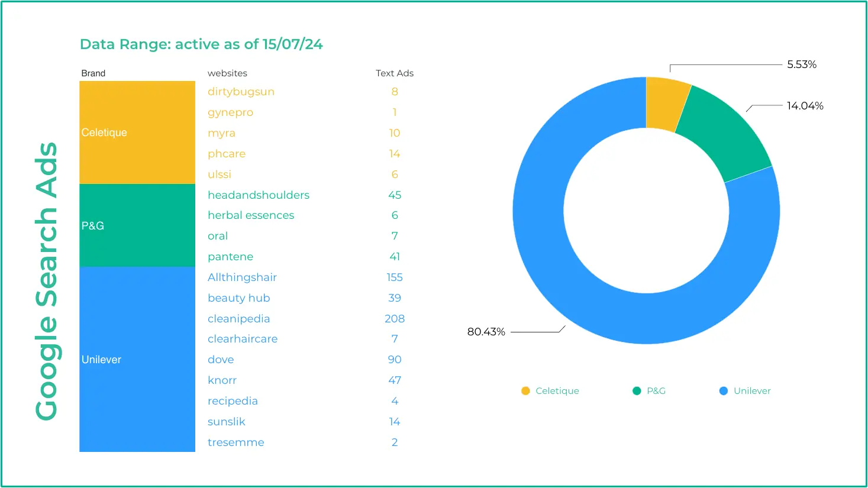Click the beauty hub website row

239,298
